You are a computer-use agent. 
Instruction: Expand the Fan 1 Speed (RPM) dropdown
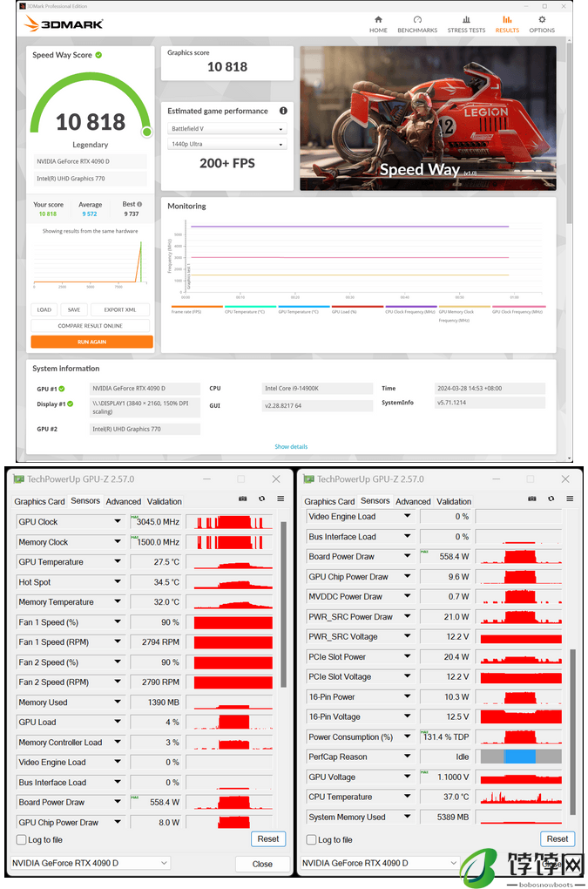click(x=118, y=641)
